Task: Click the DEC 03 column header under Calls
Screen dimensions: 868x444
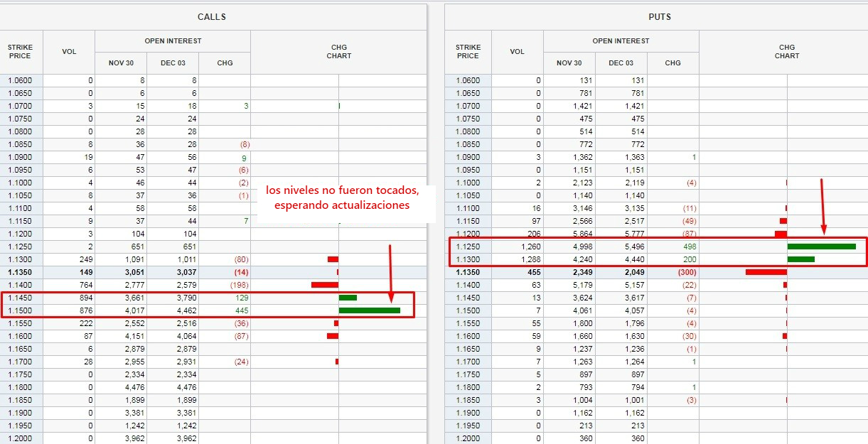Action: tap(173, 63)
